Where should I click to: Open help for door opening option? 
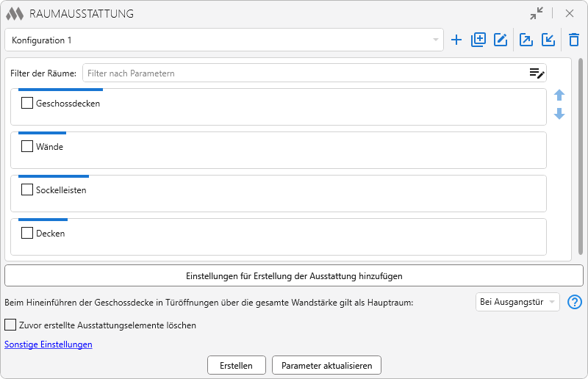(x=575, y=302)
